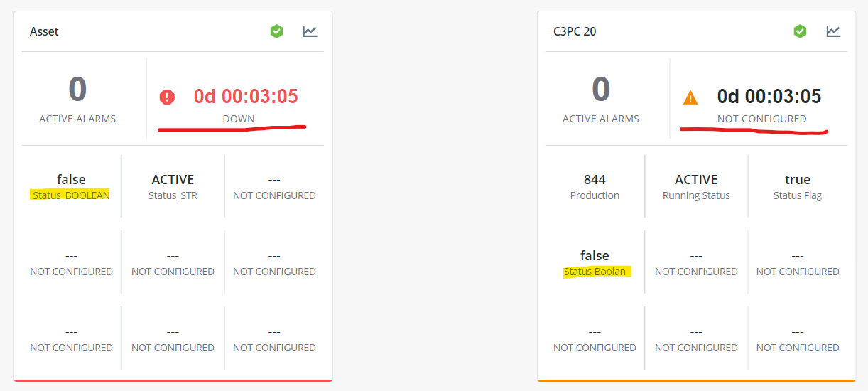Click the orange status bar under C3PC 20

[x=696, y=380]
